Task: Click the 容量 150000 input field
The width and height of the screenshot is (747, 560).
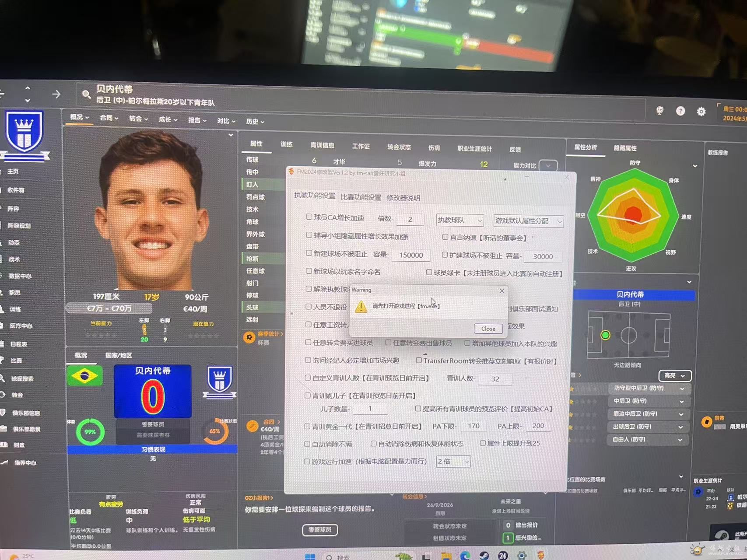Action: [411, 255]
